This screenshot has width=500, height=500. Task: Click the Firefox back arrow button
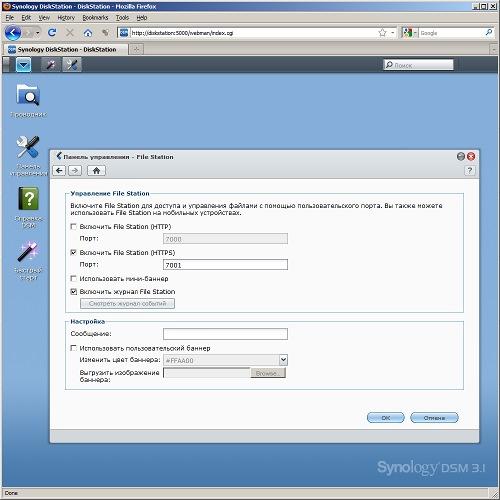click(13, 33)
